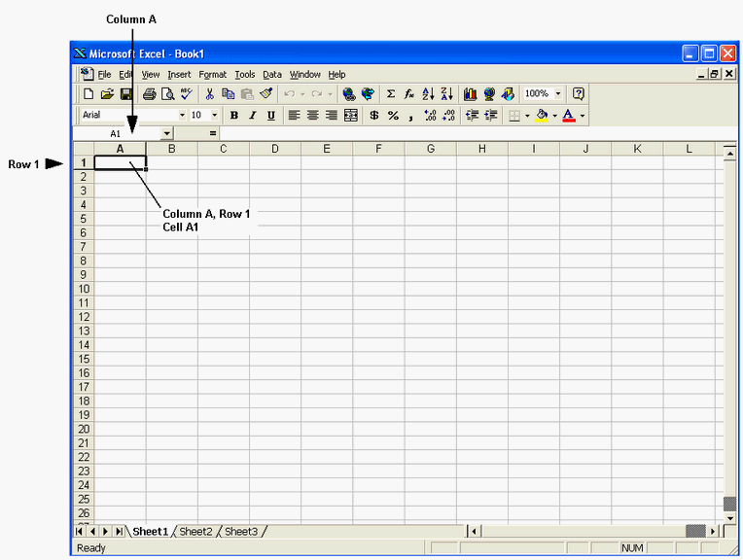
Task: Open the File menu
Action: 104,75
